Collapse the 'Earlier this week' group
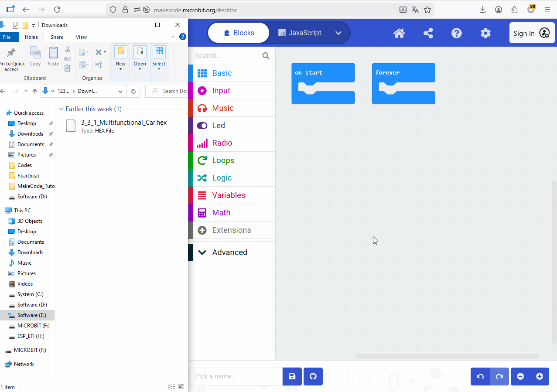Image resolution: width=557 pixels, height=392 pixels. 62,109
